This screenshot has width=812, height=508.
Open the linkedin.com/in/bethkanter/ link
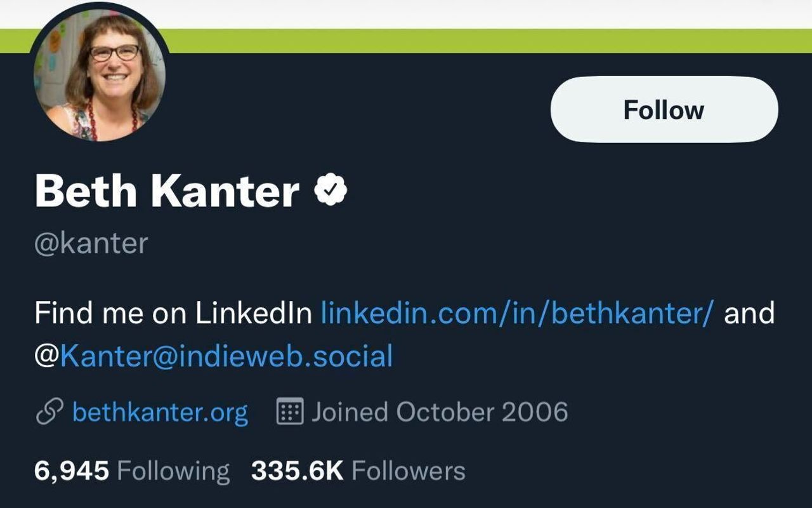click(517, 313)
